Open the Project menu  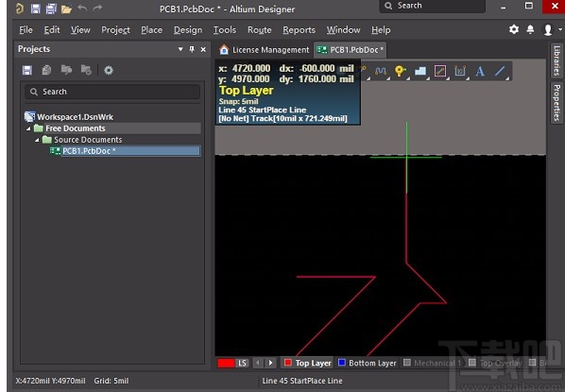tap(115, 30)
